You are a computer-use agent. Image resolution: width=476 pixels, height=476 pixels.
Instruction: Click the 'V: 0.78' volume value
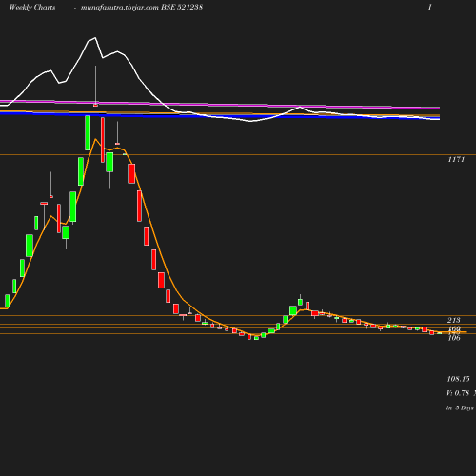[458, 393]
